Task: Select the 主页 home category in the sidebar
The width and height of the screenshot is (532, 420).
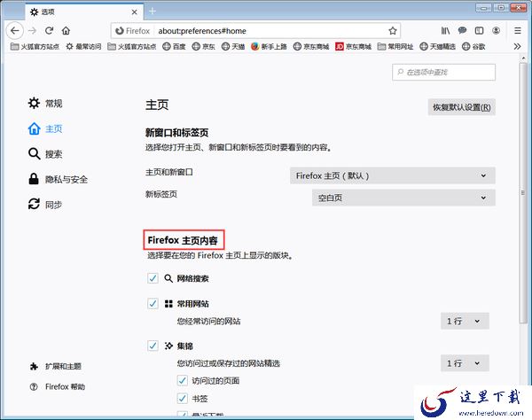Action: (45, 128)
